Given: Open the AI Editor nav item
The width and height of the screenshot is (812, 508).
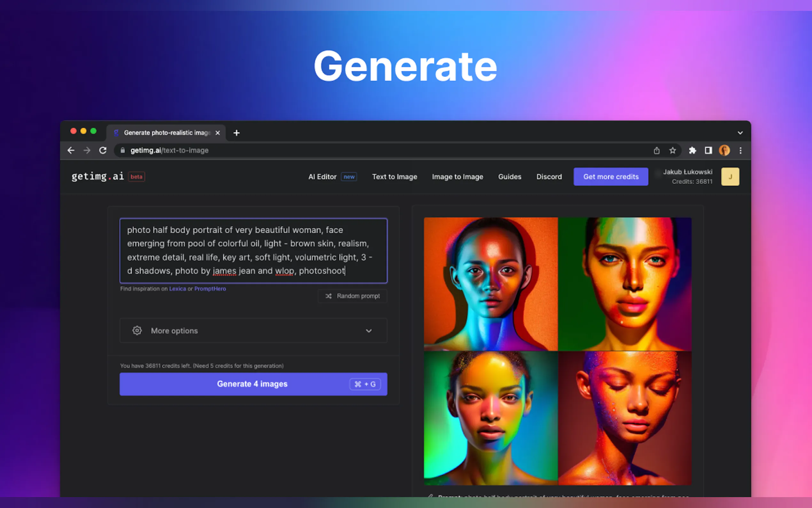Looking at the screenshot, I should click(322, 177).
